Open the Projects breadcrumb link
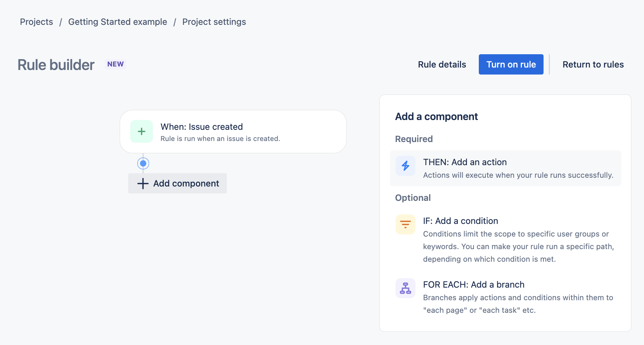 click(36, 22)
